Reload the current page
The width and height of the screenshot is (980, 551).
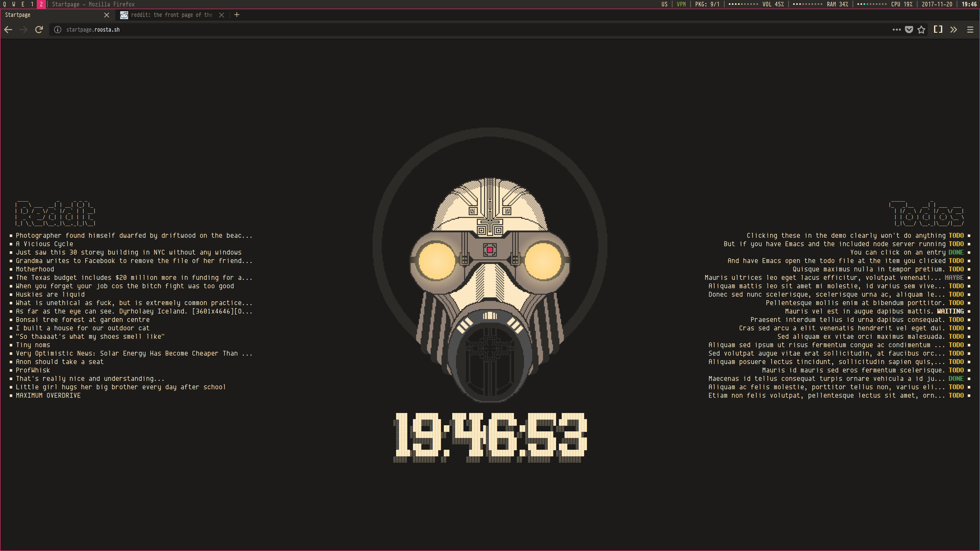[39, 30]
